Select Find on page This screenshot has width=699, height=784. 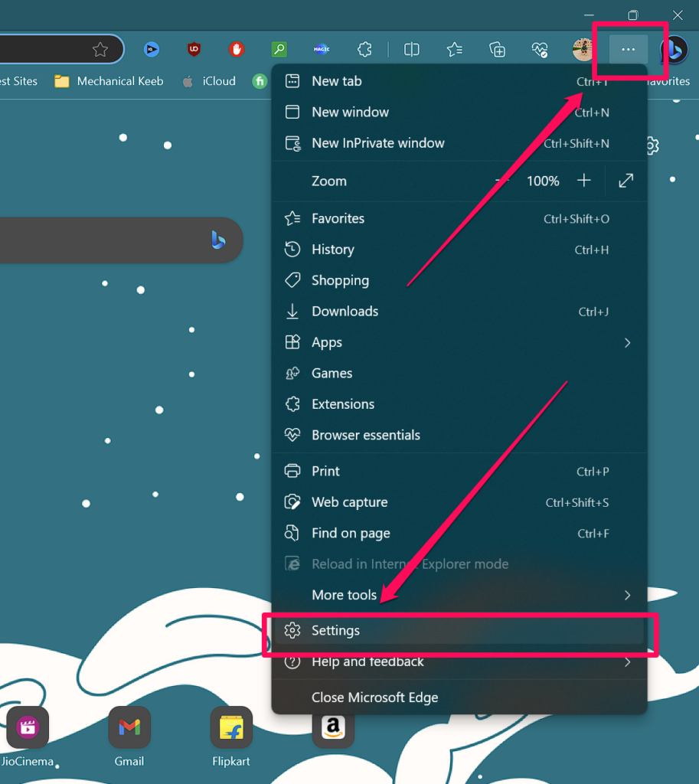coord(459,533)
